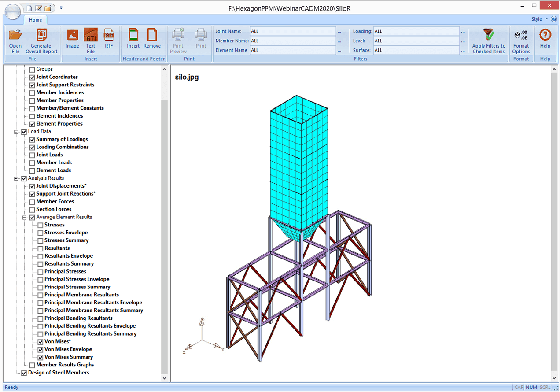Click Generate Overall Report icon
This screenshot has height=392, width=560.
tap(41, 36)
